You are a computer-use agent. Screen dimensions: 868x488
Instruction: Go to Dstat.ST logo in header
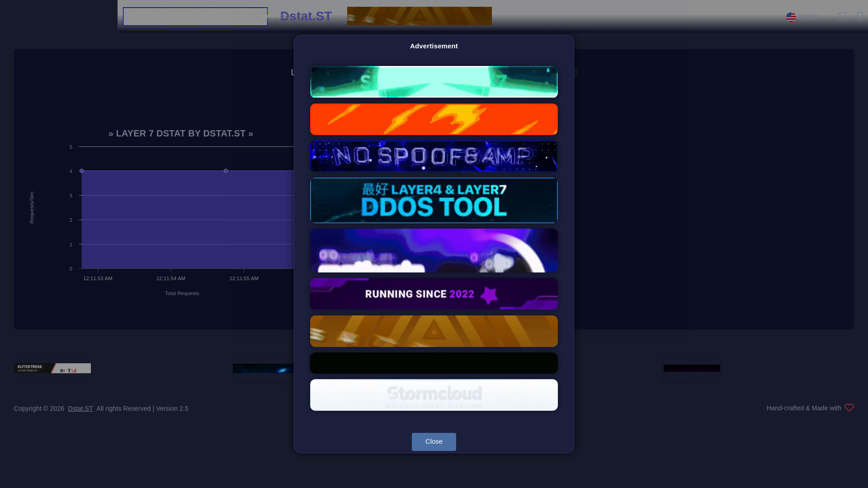[x=306, y=16]
